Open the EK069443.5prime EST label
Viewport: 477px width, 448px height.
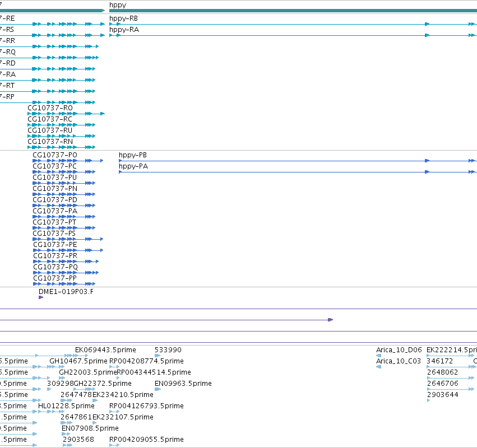(105, 350)
